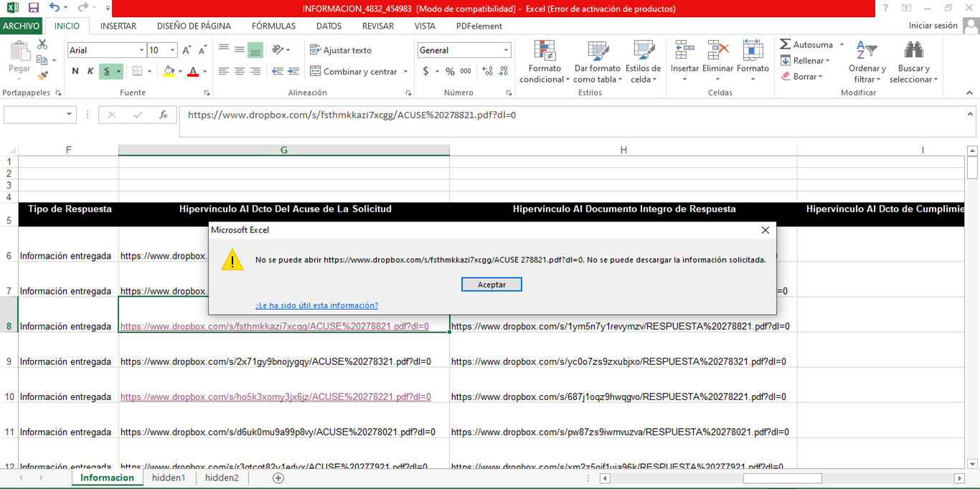Toggle underline S formatting
This screenshot has width=980, height=489.
point(106,71)
